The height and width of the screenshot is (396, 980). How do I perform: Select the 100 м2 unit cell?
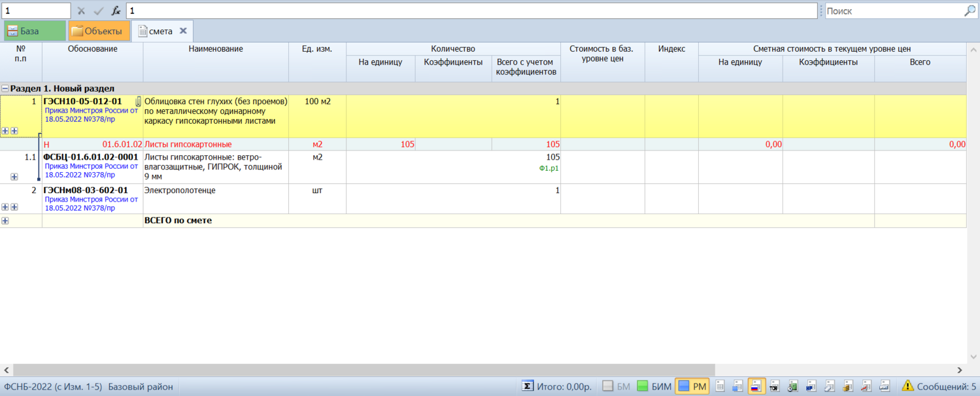(x=317, y=116)
